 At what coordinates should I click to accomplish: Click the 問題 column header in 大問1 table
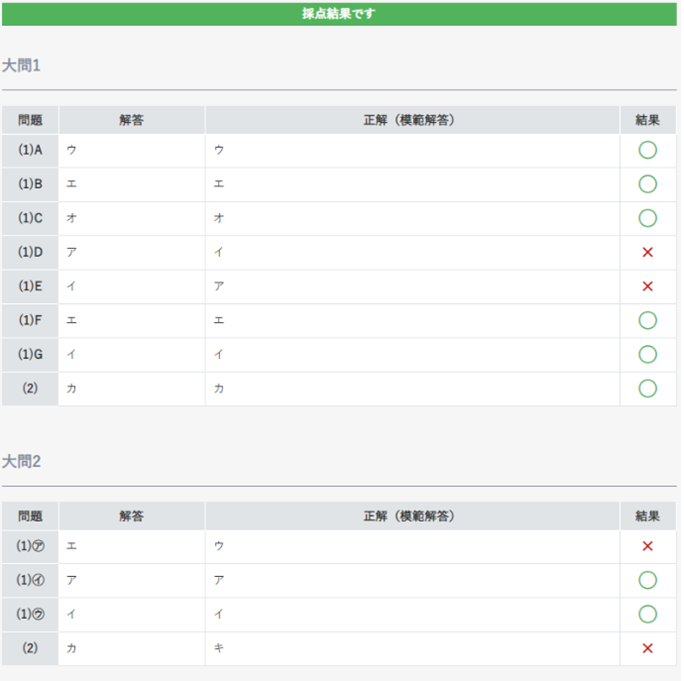coord(30,120)
